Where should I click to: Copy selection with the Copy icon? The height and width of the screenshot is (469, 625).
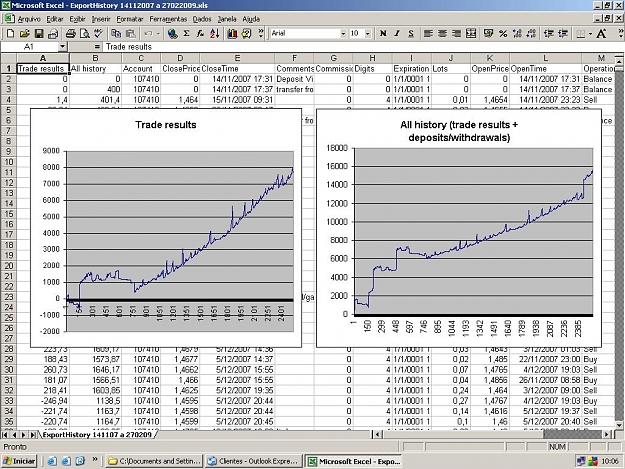[x=116, y=33]
